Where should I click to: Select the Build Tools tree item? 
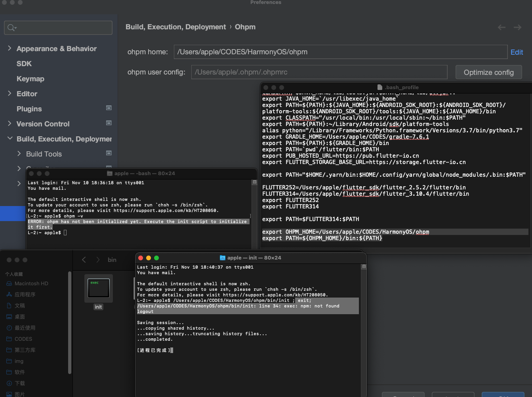(44, 154)
